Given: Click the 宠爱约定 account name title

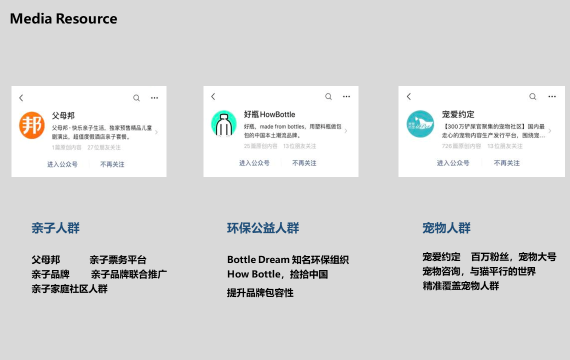Looking at the screenshot, I should [458, 114].
